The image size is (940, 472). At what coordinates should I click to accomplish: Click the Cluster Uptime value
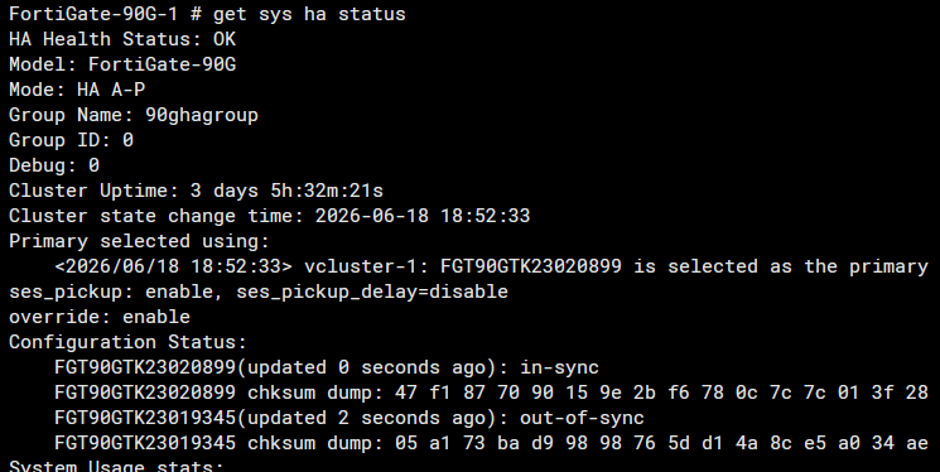[287, 190]
